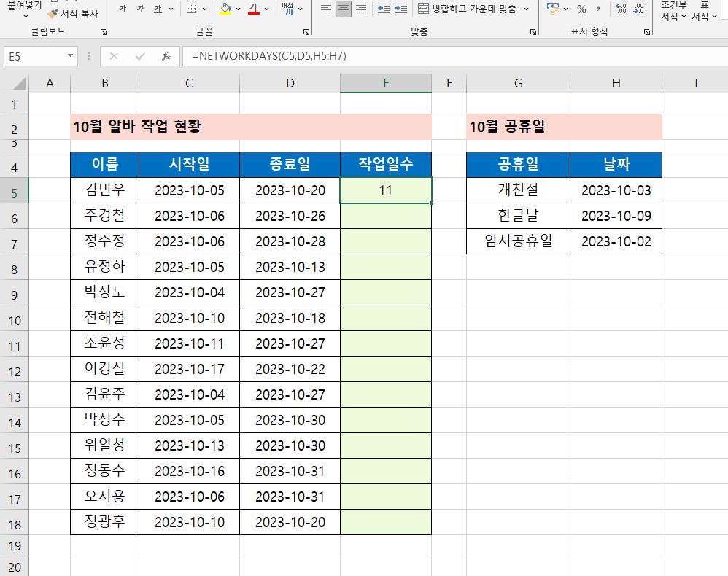728x576 pixels.
Task: Apply accounting number format icon
Action: pyautogui.click(x=552, y=8)
